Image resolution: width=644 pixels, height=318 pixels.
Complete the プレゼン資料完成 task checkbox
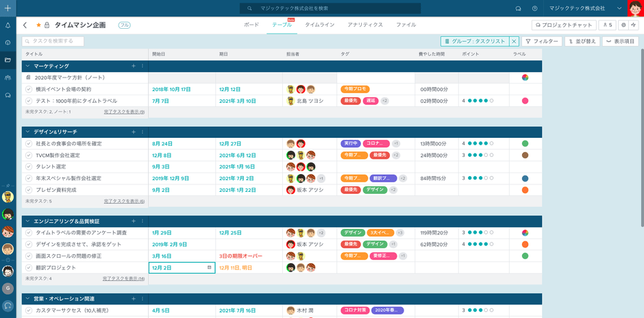(x=29, y=190)
